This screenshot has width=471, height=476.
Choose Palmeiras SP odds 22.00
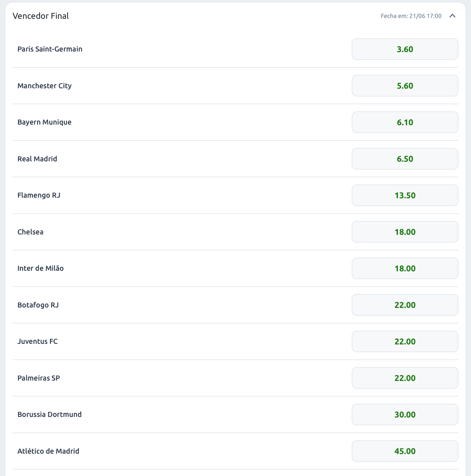[405, 378]
